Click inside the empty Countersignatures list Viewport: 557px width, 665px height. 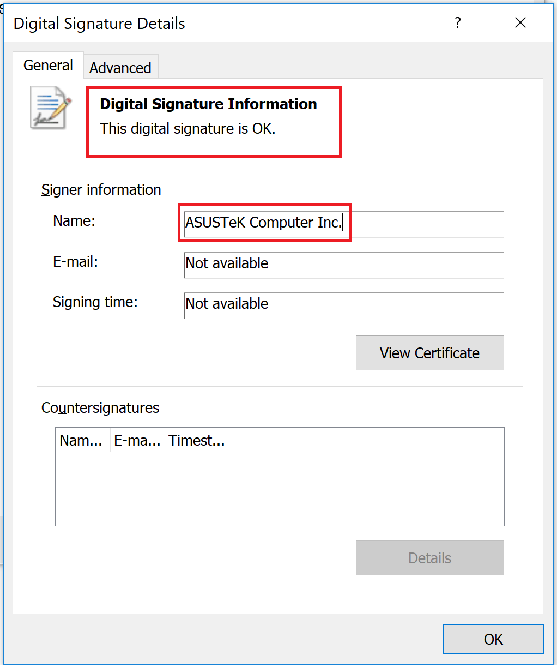(280, 488)
